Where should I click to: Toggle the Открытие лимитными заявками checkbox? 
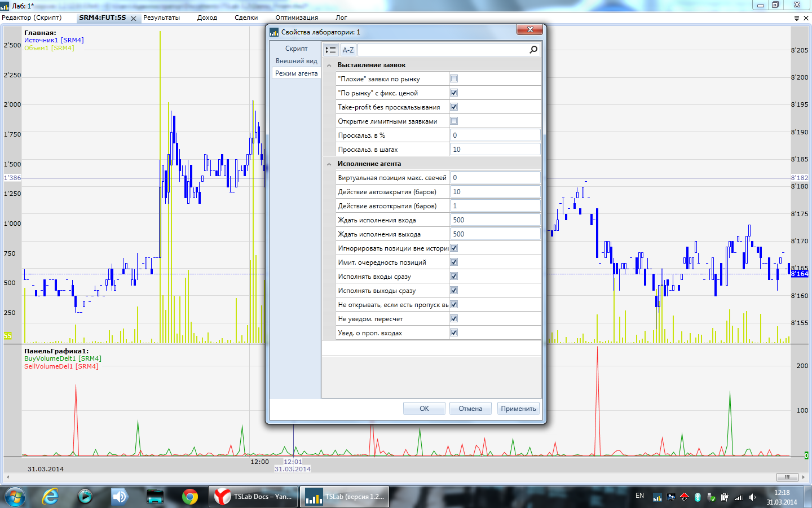pos(454,121)
